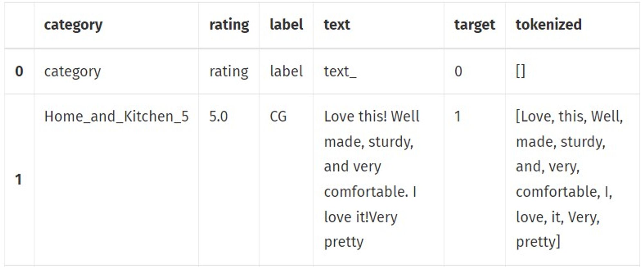Select the label column header
Image resolution: width=644 pixels, height=267 pixels.
(x=286, y=25)
